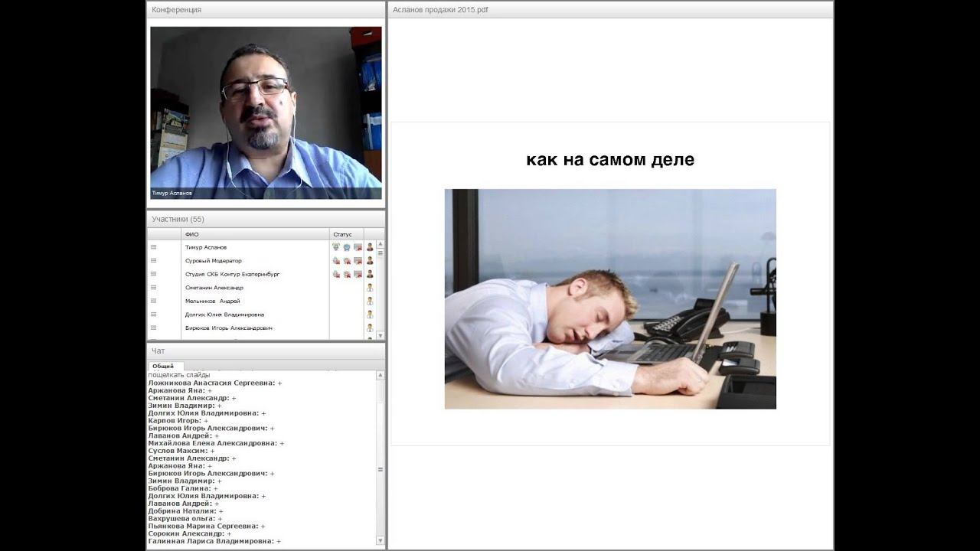Toggle screen sharing status for Суровый Модератор
Viewport: 980px width, 551px height.
(x=358, y=261)
